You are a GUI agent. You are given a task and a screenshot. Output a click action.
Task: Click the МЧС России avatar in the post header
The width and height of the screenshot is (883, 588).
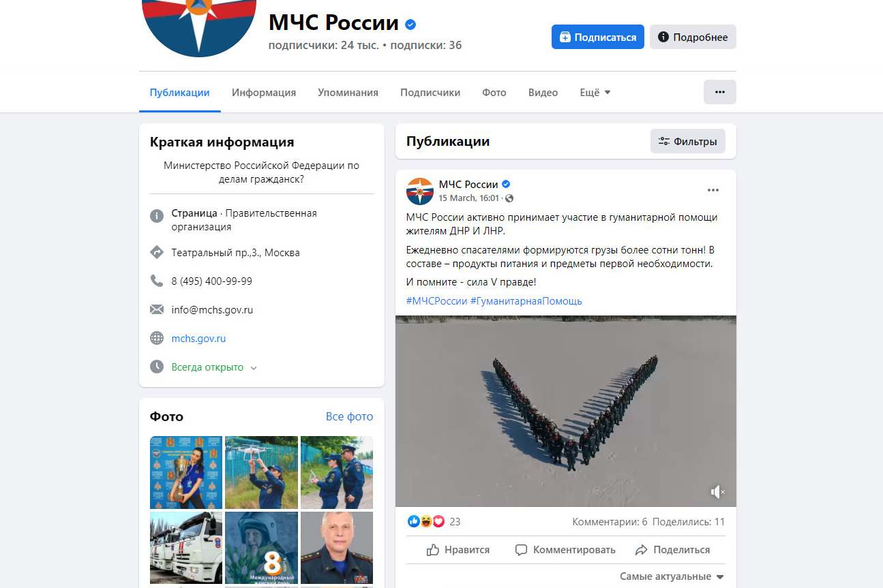pyautogui.click(x=420, y=191)
